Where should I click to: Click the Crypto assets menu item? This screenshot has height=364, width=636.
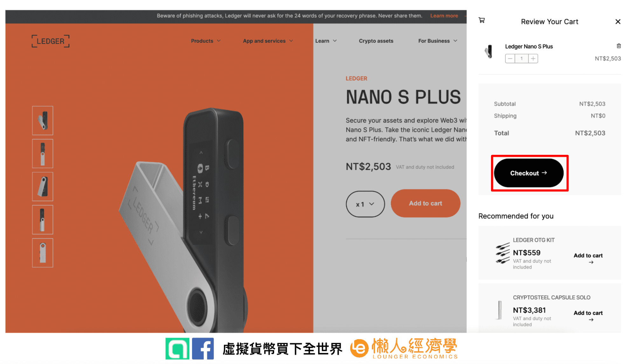point(376,41)
